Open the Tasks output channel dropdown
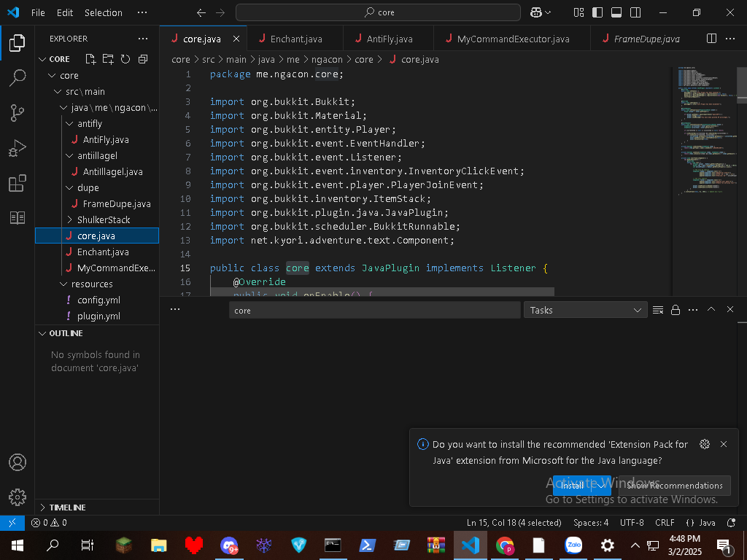This screenshot has height=560, width=747. point(585,310)
